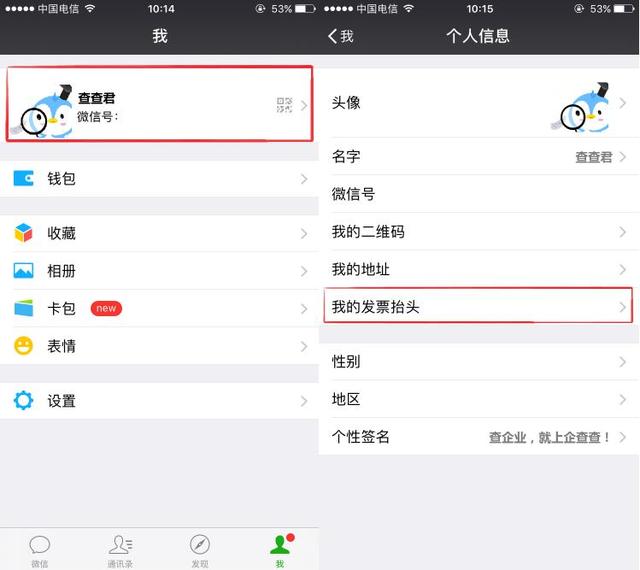Edit the 名字 row showing 查查君
The height and width of the screenshot is (570, 640).
click(x=478, y=156)
